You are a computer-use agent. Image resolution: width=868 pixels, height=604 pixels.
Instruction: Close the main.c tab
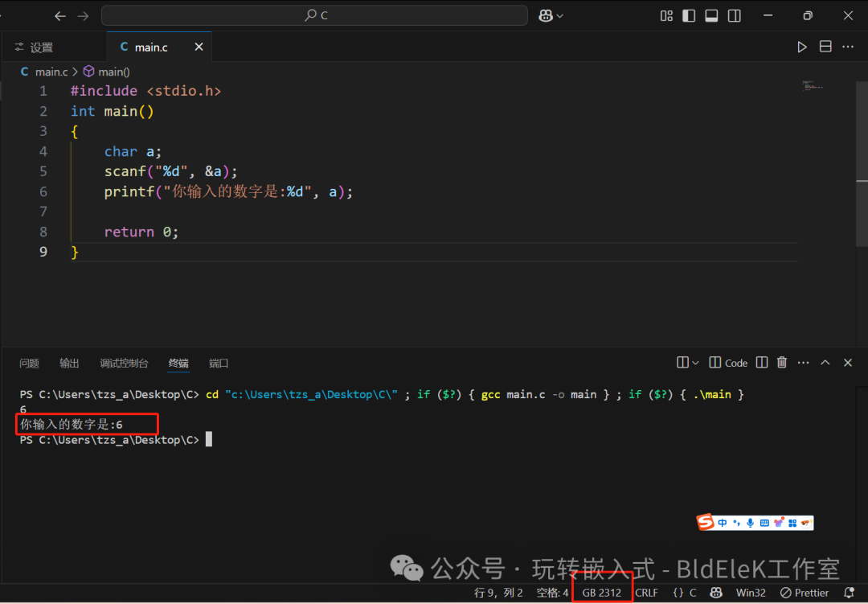pos(199,47)
